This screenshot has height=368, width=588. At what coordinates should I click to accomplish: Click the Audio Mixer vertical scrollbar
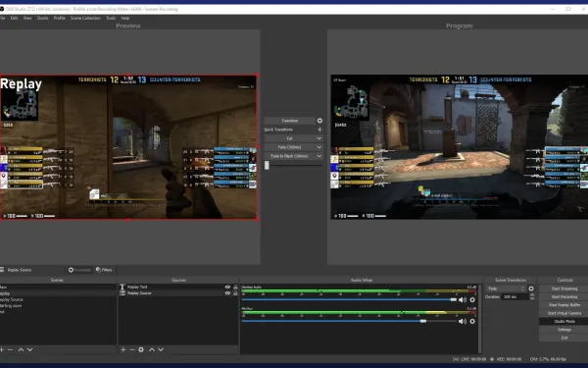479,318
